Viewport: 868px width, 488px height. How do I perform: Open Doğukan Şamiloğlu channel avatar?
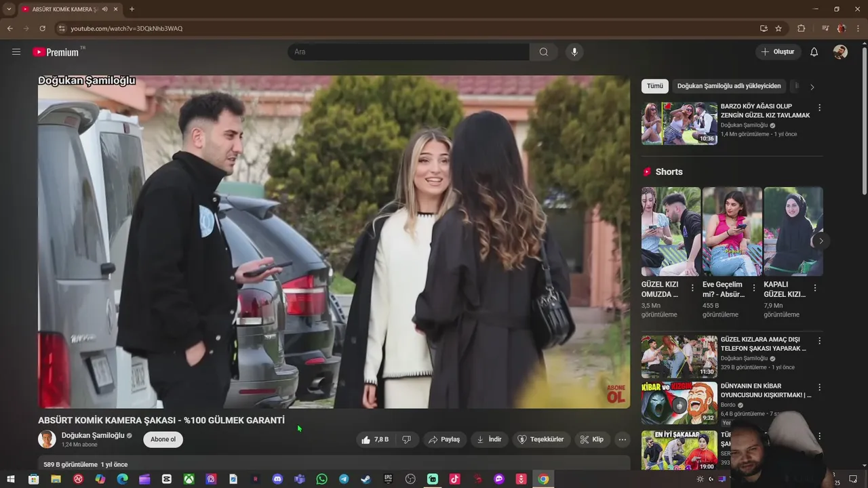pos(47,439)
